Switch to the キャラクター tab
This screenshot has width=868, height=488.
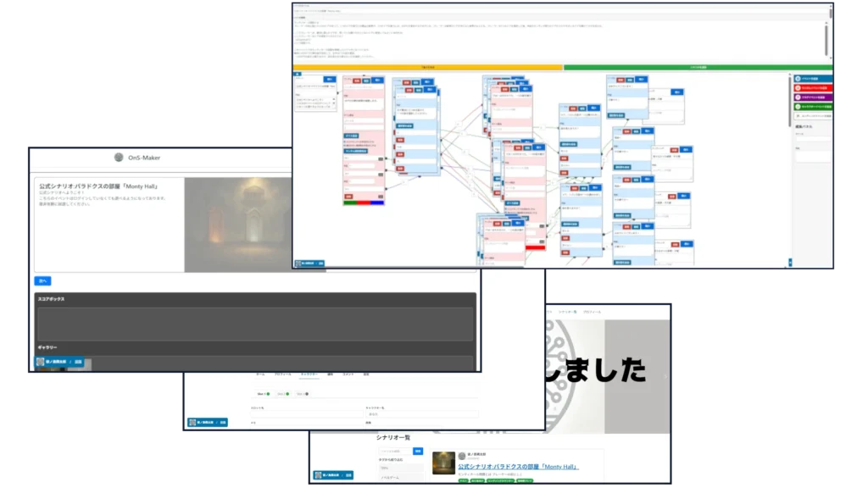point(309,374)
